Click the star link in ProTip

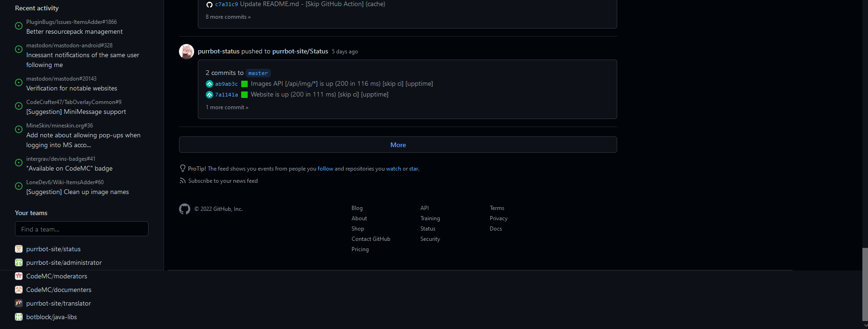(413, 169)
